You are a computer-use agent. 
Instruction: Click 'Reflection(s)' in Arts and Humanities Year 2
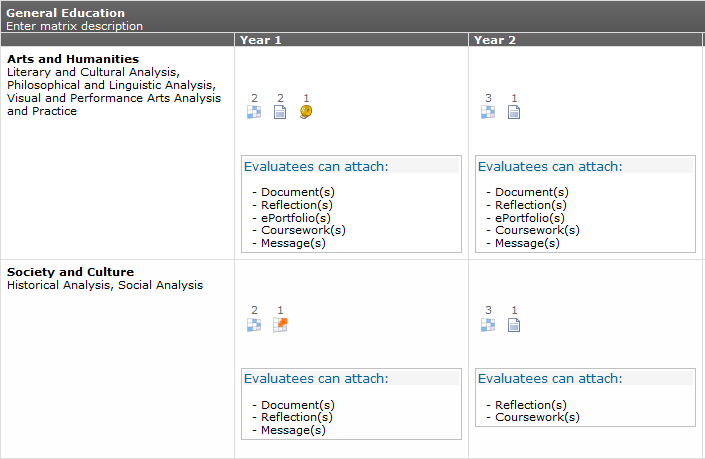531,205
